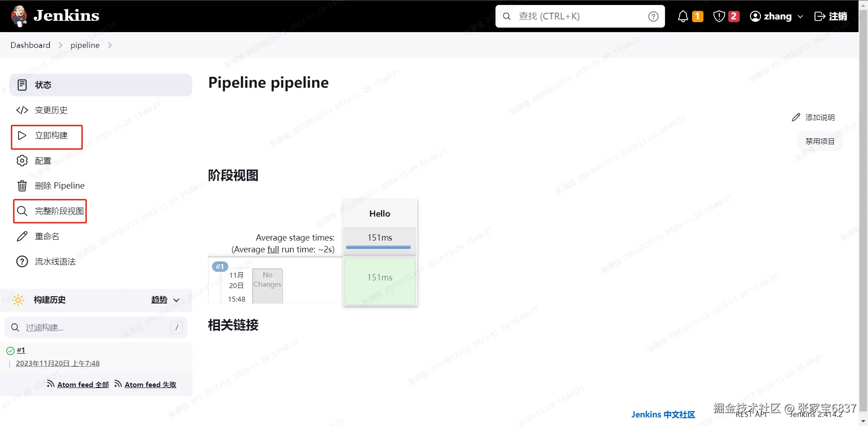868x426 pixels.
Task: Open 配置 in the sidebar
Action: click(x=43, y=161)
